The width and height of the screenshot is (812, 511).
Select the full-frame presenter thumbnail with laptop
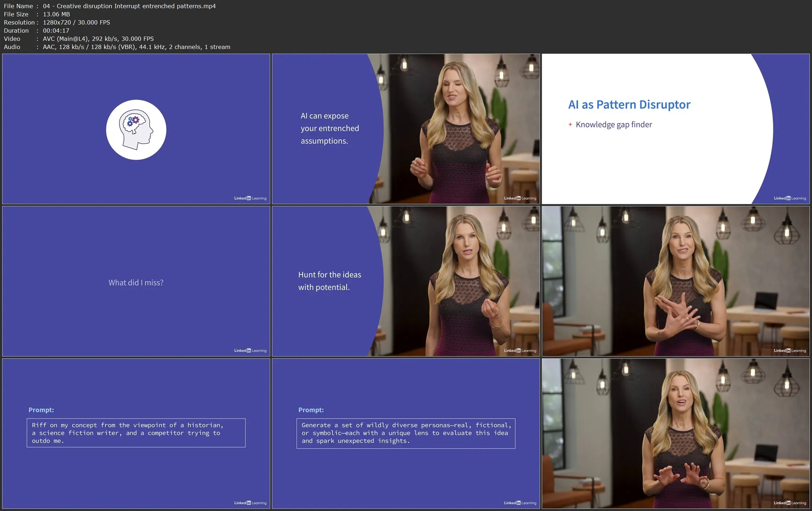[x=675, y=281]
